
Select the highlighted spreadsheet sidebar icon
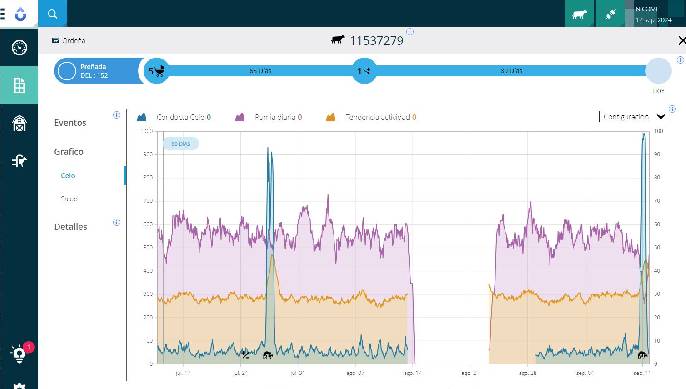click(19, 85)
